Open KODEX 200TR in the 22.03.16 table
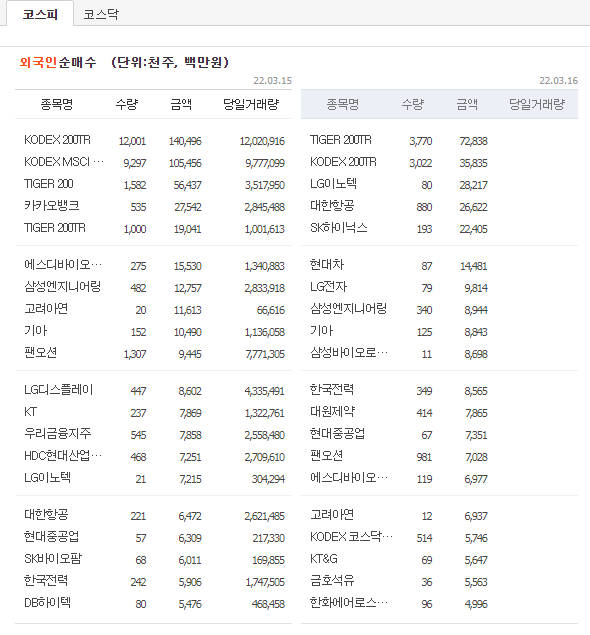This screenshot has height=635, width=590. coord(343,162)
